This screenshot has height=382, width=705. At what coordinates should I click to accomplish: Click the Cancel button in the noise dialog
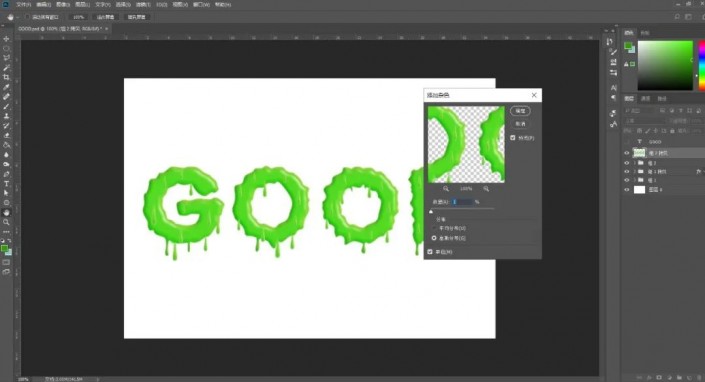click(520, 124)
